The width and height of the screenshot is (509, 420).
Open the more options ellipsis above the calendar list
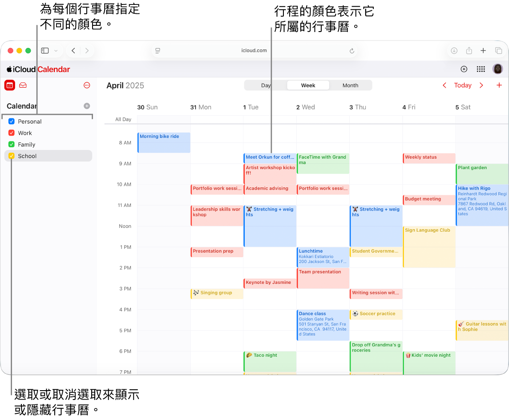click(x=87, y=85)
